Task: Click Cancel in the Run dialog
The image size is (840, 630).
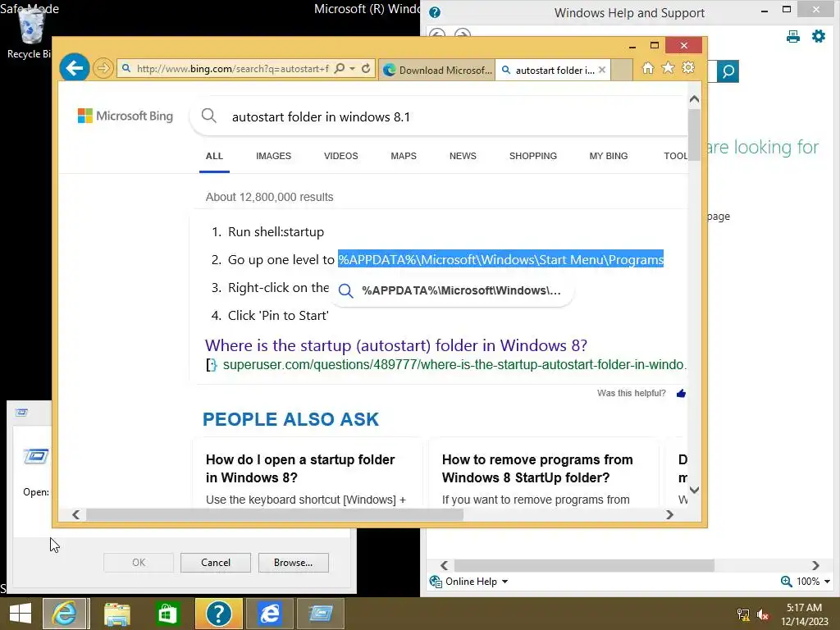Action: pyautogui.click(x=216, y=563)
